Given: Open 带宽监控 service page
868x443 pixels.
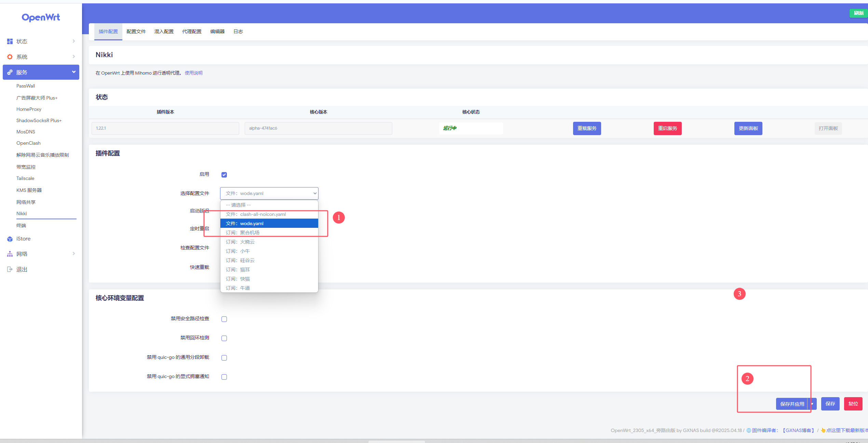Looking at the screenshot, I should 26,167.
